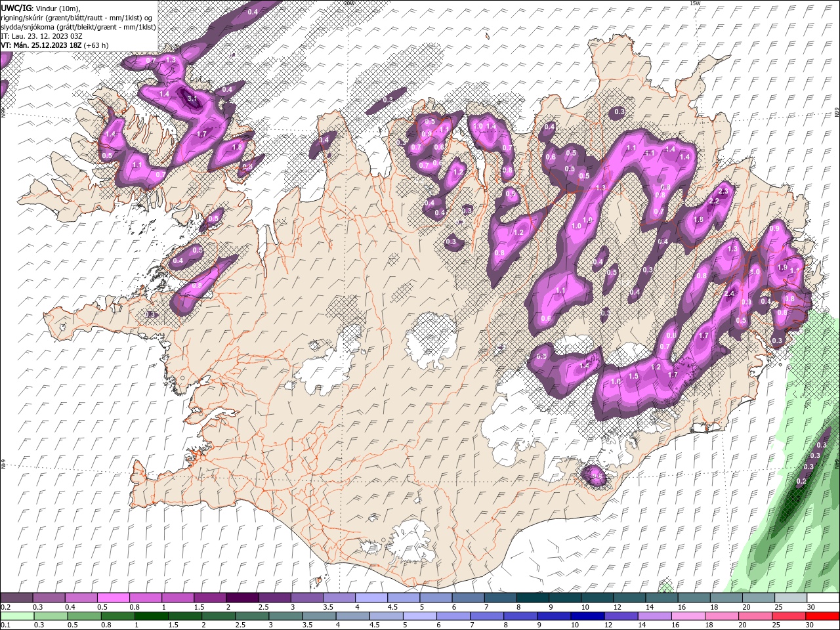Select the '20' label under the upper legend
The width and height of the screenshot is (840, 630).
click(x=746, y=607)
